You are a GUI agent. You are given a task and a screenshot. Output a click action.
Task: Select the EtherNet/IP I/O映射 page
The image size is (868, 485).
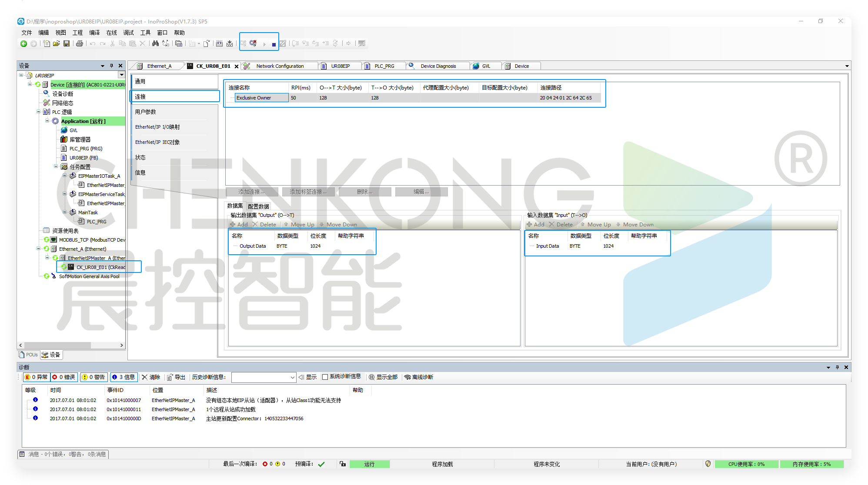pos(157,127)
